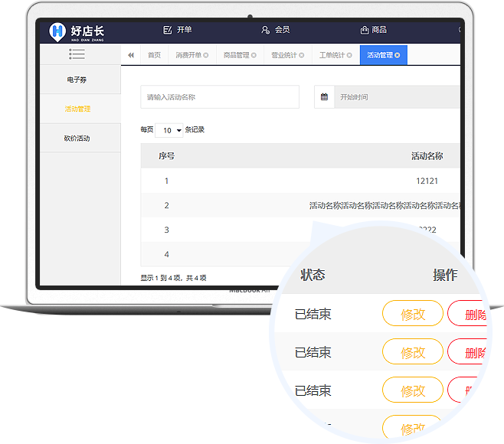Open the 开单 top navigation menu
Image resolution: width=504 pixels, height=444 pixels.
tap(178, 30)
